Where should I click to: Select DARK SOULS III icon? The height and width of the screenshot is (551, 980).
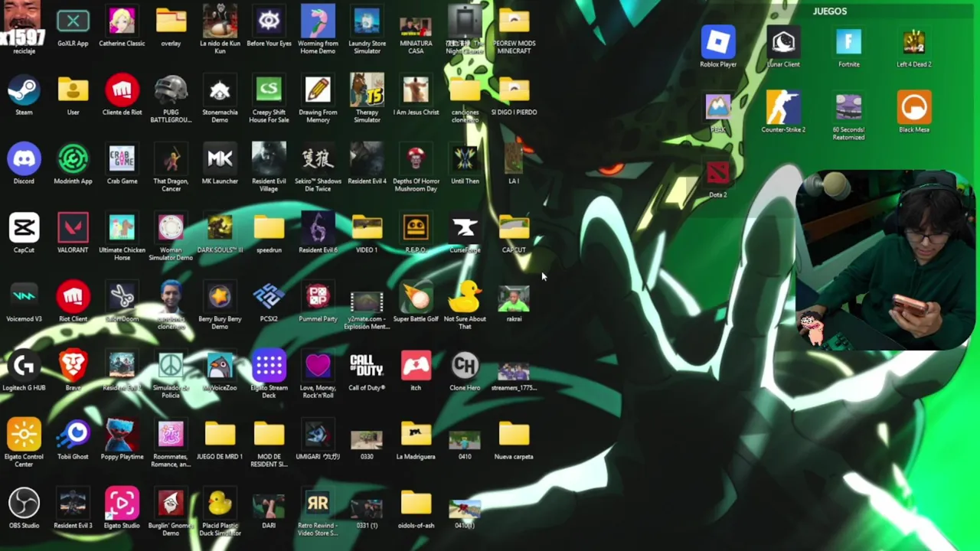[x=220, y=228]
